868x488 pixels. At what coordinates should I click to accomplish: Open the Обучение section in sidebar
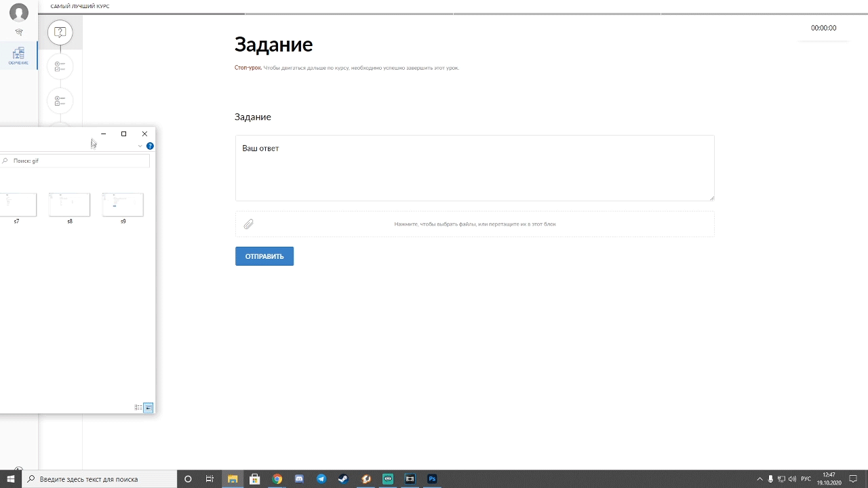[x=18, y=56]
